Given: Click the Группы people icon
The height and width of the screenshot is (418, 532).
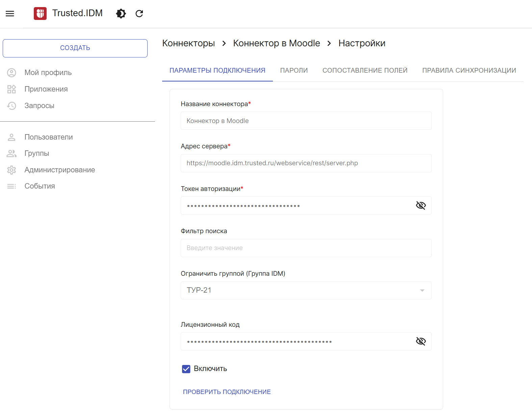Looking at the screenshot, I should point(11,153).
